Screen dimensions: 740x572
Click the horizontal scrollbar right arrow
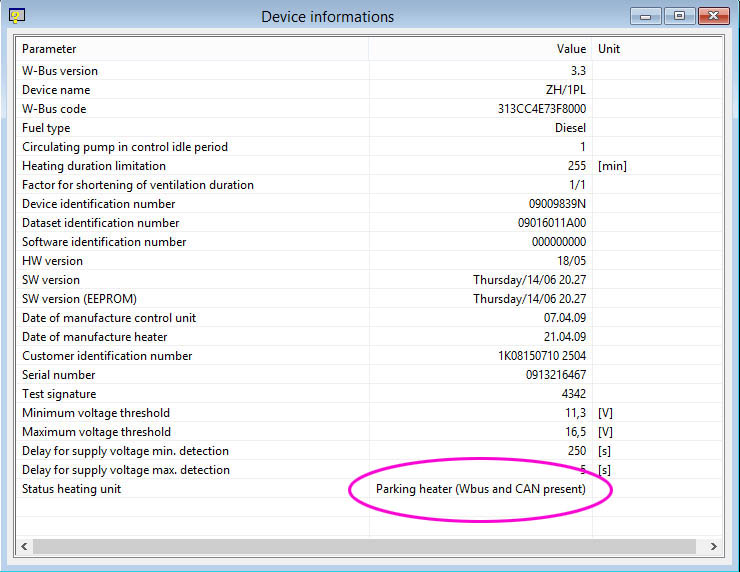(x=713, y=546)
